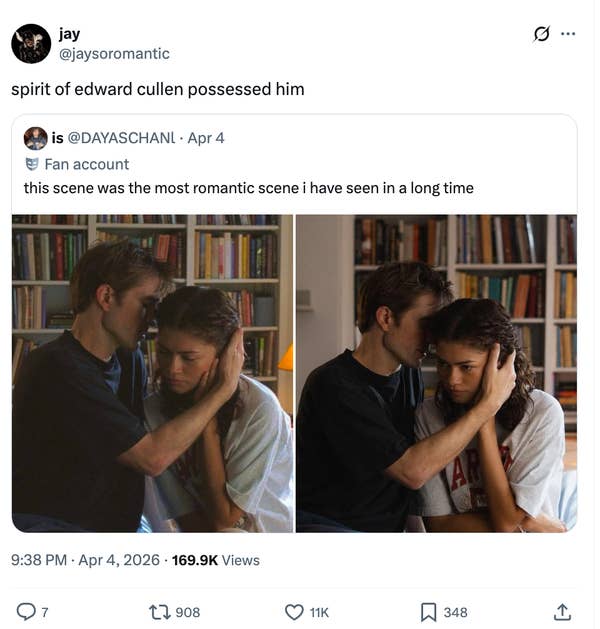Click the fan account mask icon

click(x=32, y=164)
